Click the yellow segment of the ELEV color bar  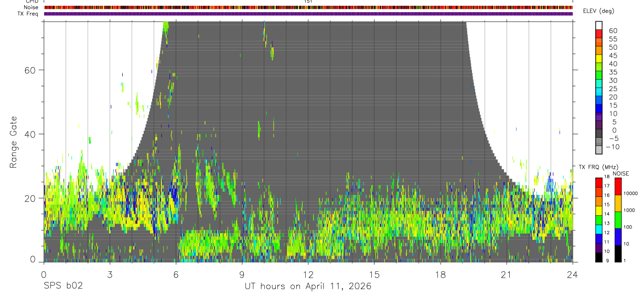coord(599,58)
